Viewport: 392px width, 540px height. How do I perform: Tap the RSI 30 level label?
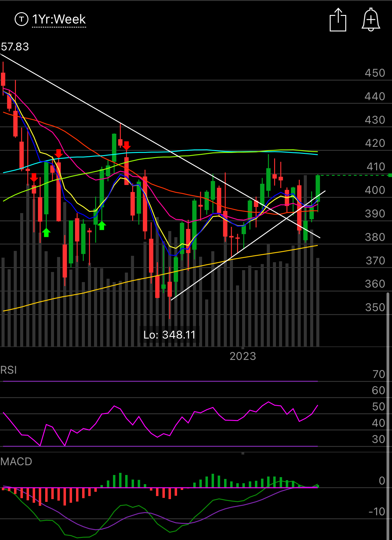(379, 439)
